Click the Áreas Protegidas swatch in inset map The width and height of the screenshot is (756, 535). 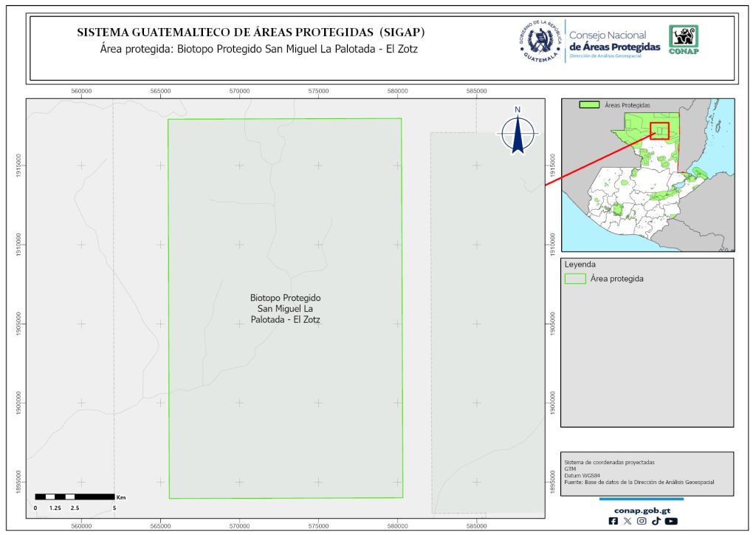point(589,106)
